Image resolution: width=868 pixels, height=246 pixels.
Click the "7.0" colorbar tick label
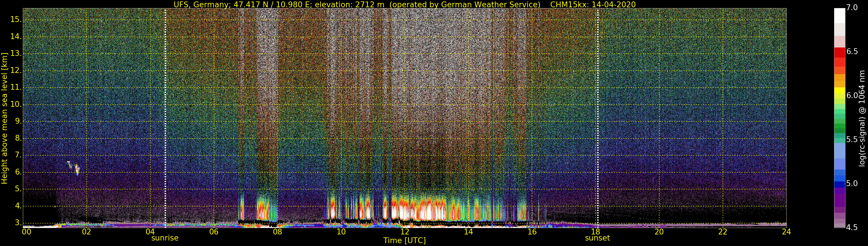coord(852,8)
